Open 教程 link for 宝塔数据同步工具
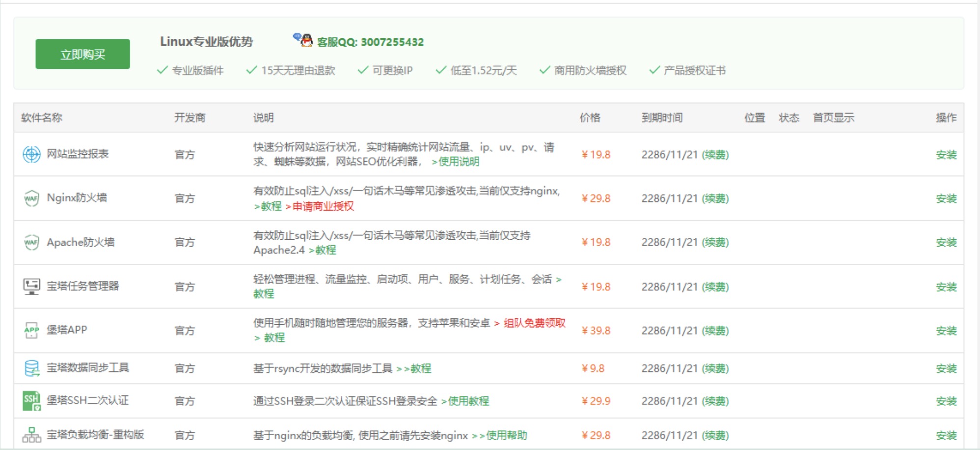Screen dimensions: 980x450 (414, 368)
